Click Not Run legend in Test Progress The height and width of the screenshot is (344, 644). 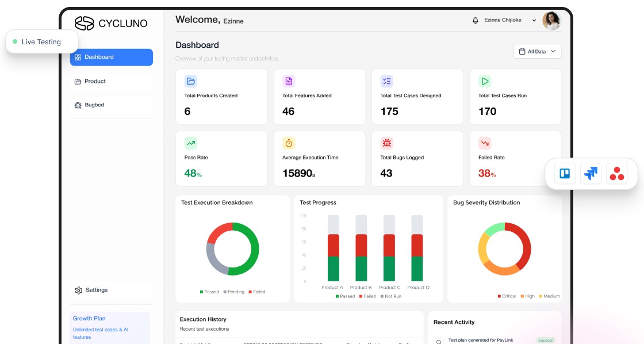390,296
